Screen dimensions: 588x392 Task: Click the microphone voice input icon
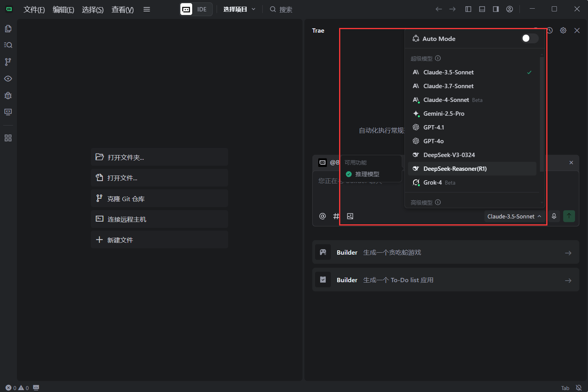pos(554,216)
